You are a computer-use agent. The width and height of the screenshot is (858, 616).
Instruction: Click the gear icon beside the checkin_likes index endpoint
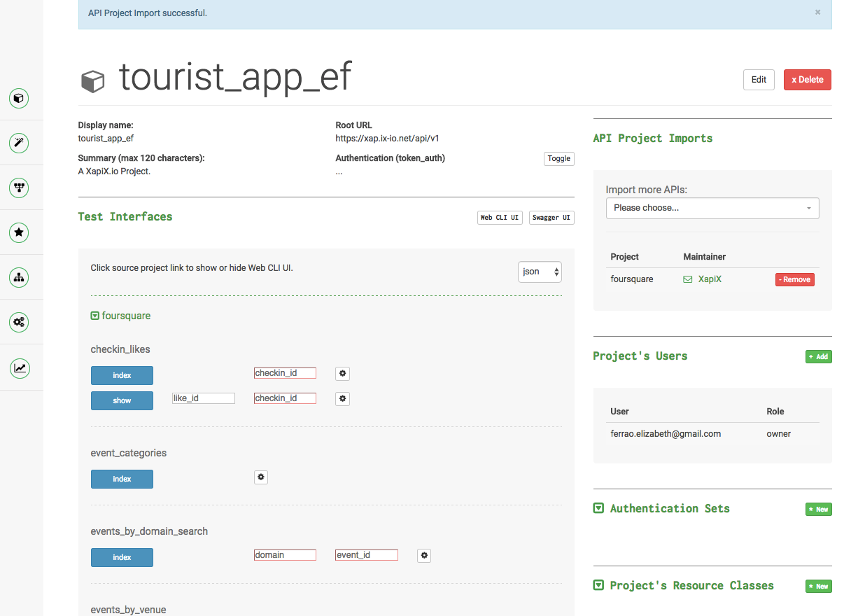pos(342,373)
